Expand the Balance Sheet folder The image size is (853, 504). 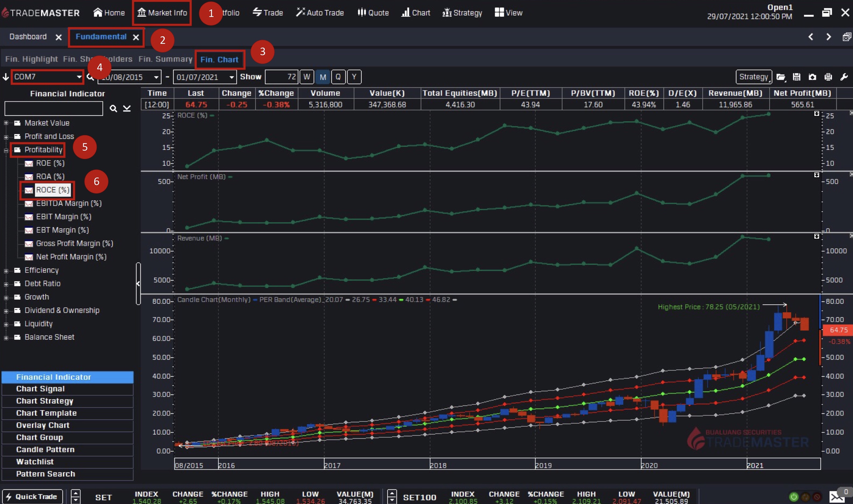pyautogui.click(x=6, y=338)
